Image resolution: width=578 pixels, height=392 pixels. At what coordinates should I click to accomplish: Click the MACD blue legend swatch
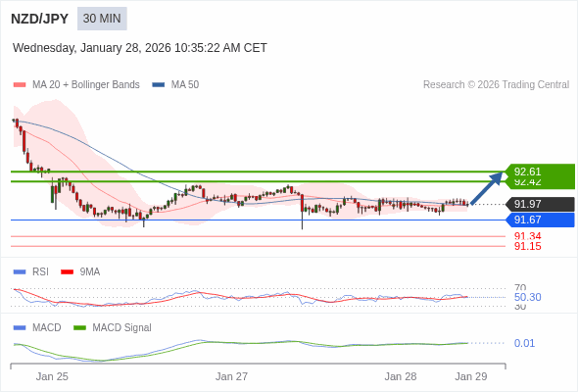point(20,327)
